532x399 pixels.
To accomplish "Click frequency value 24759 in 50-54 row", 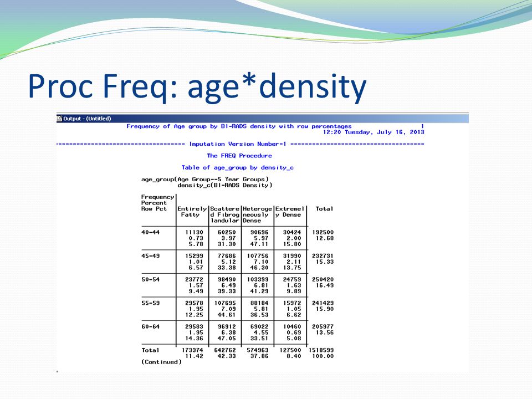I will [292, 279].
